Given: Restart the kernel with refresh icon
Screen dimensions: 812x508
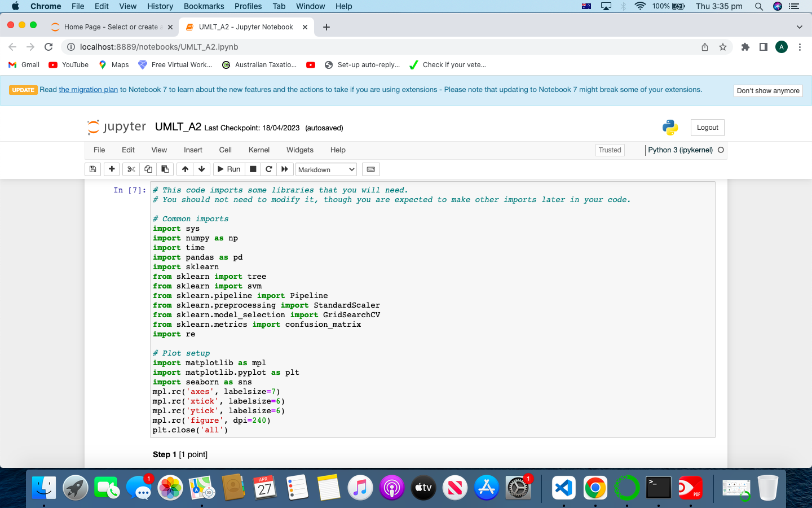Looking at the screenshot, I should click(269, 169).
